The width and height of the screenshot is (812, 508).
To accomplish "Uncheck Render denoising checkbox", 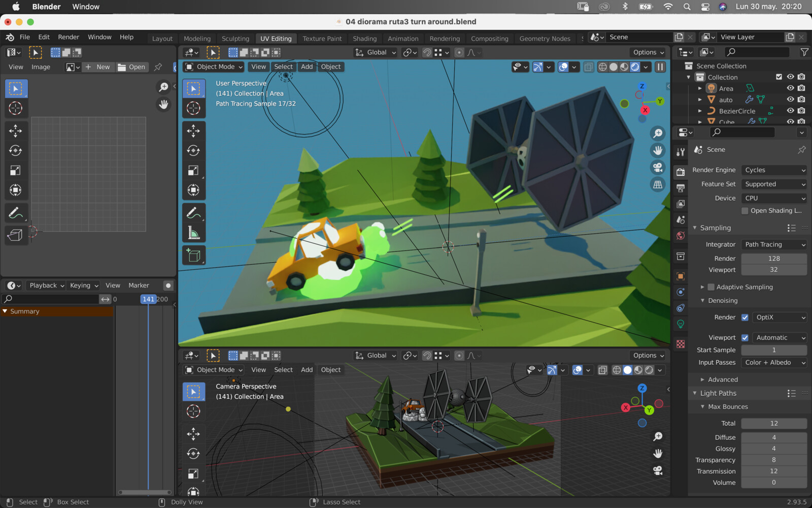I will (745, 317).
